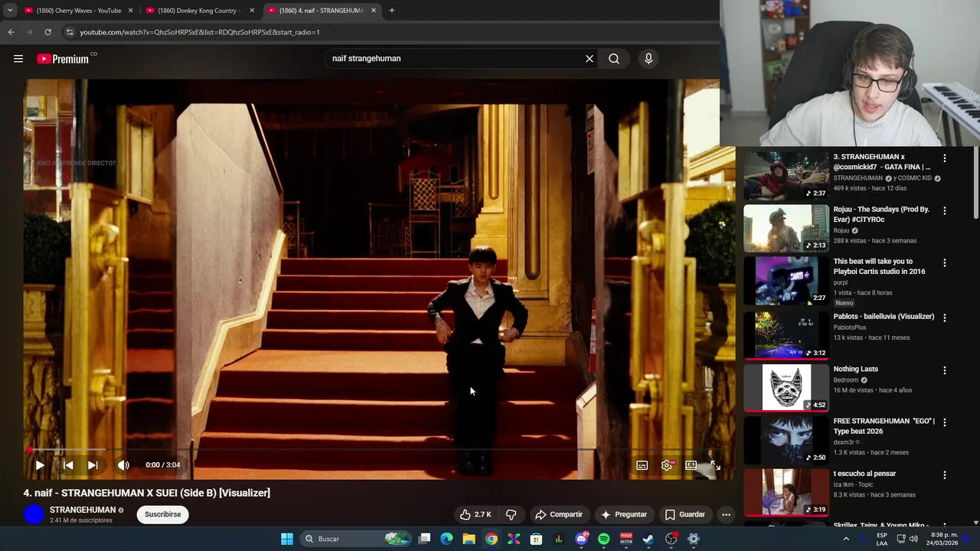Open video player settings gear
This screenshot has height=551, width=980.
668,465
